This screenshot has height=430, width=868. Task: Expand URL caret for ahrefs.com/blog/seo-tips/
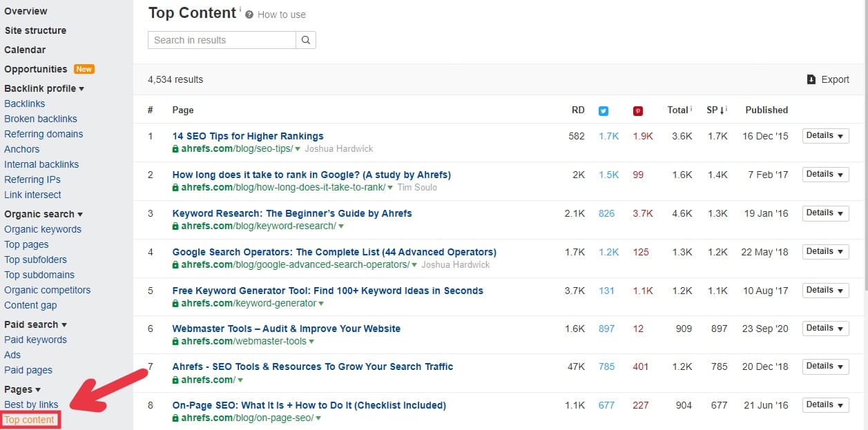pos(298,149)
